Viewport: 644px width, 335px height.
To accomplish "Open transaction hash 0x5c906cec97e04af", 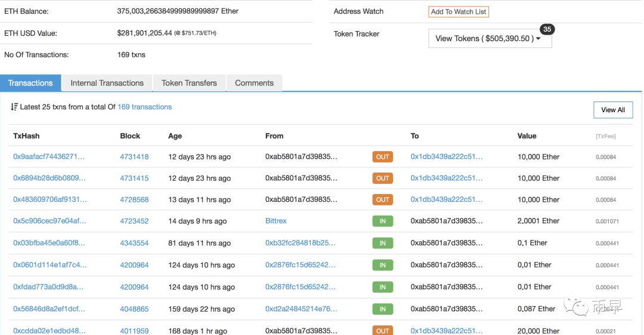I will (49, 221).
